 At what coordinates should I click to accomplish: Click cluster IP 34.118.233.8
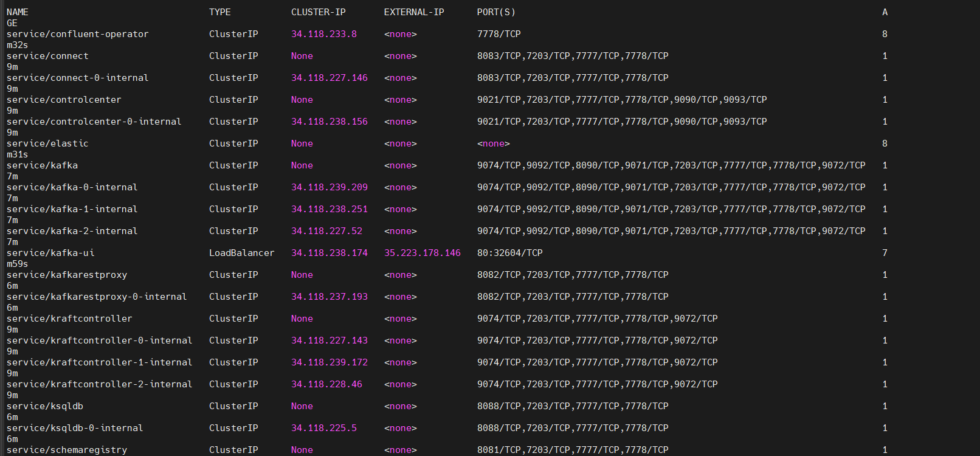click(324, 34)
